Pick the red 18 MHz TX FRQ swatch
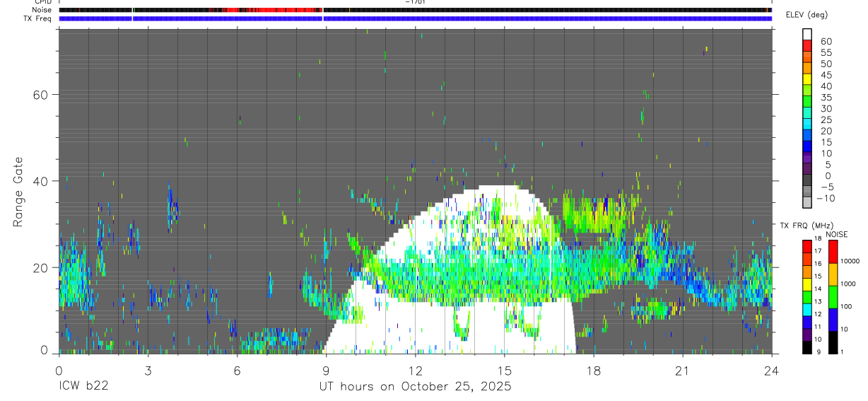The image size is (868, 401). 807,246
